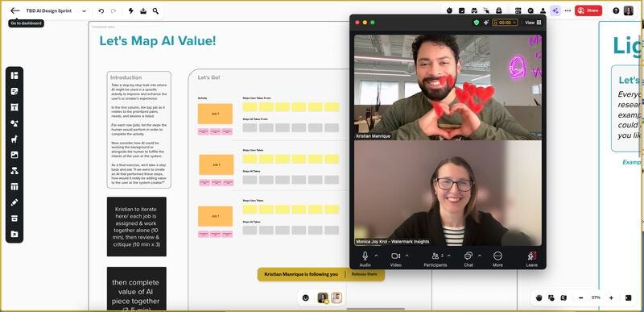
Task: Click Kristian Manrique's video tile
Action: 448,87
